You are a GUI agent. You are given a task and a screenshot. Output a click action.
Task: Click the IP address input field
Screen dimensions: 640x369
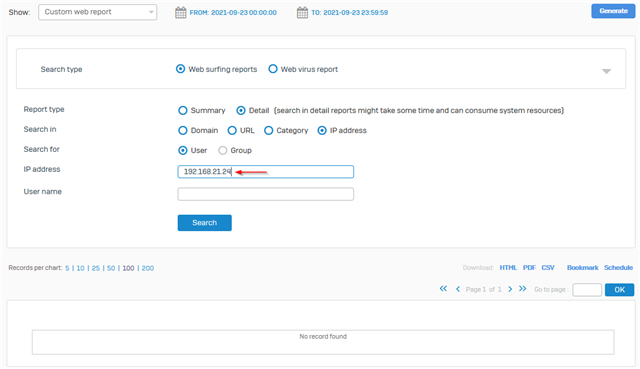coord(266,172)
